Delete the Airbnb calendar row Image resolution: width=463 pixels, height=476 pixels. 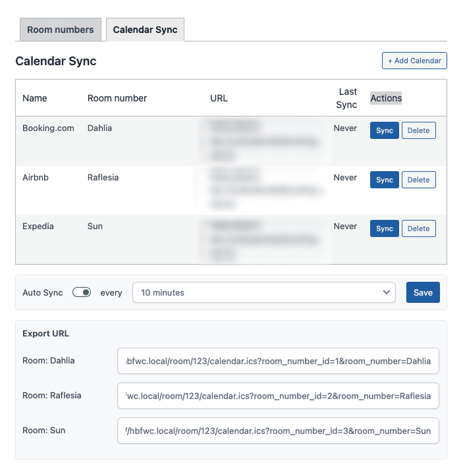pyautogui.click(x=418, y=180)
